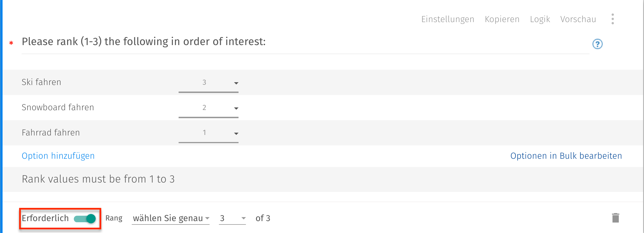Click the Fahrrad fahren option label
The height and width of the screenshot is (233, 644).
point(51,132)
